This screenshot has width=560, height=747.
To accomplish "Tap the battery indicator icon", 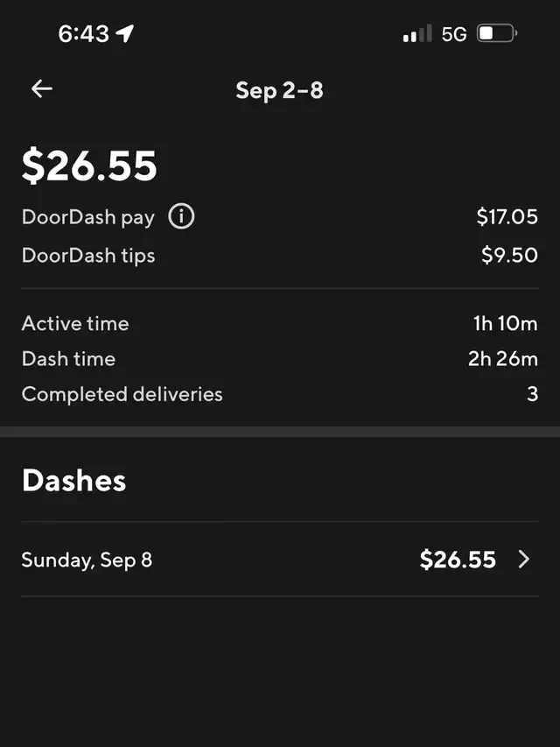I will pos(496,34).
